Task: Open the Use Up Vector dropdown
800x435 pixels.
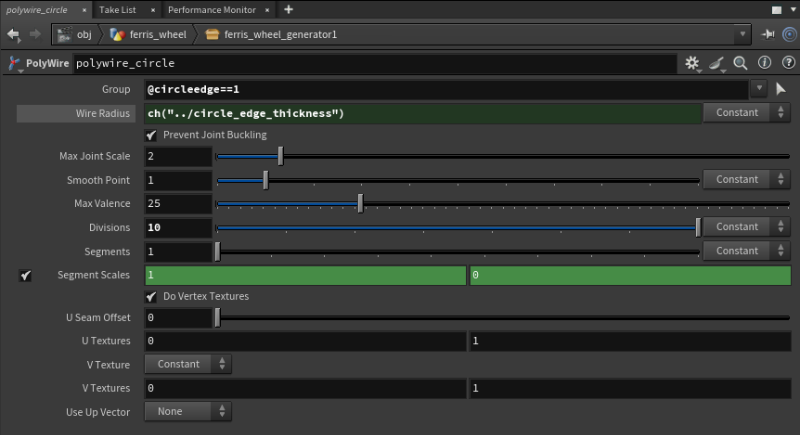Action: click(x=188, y=411)
